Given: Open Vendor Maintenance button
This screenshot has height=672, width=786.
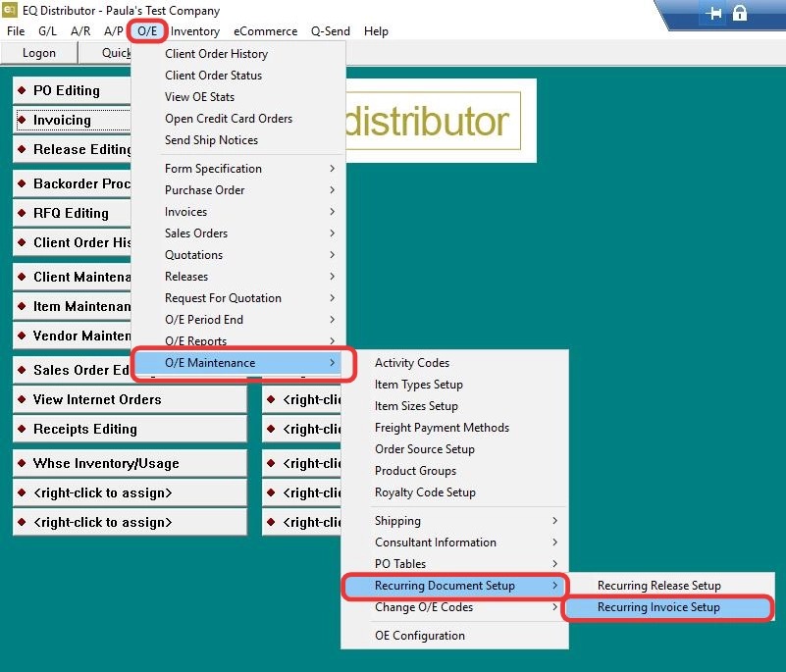Looking at the screenshot, I should pyautogui.click(x=72, y=336).
